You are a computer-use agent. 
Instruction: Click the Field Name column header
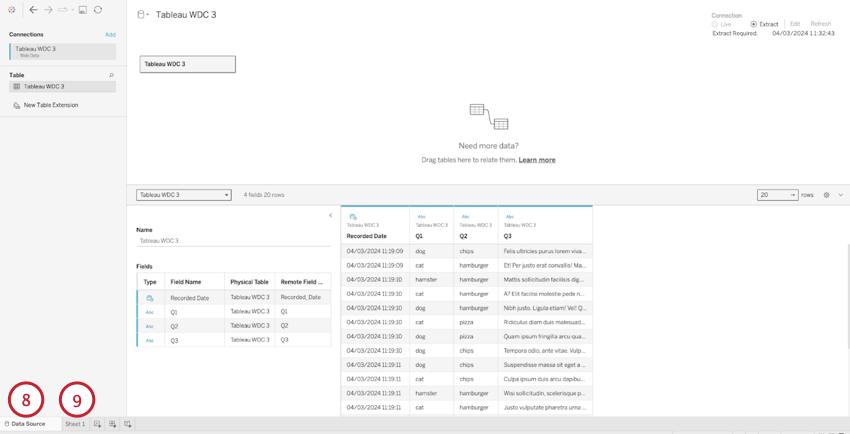click(x=186, y=282)
